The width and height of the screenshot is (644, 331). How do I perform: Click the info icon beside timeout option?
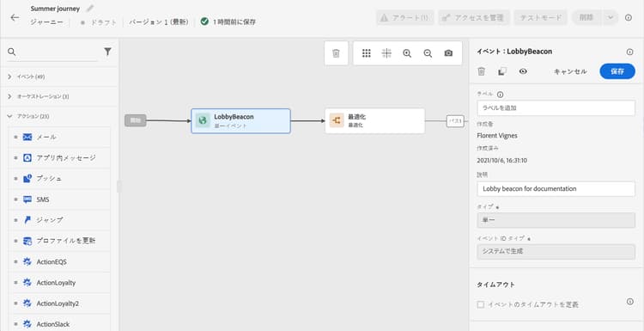pos(630,302)
